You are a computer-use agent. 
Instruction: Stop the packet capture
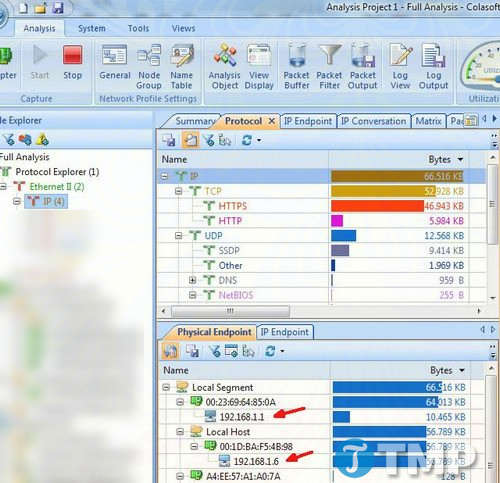coord(72,63)
